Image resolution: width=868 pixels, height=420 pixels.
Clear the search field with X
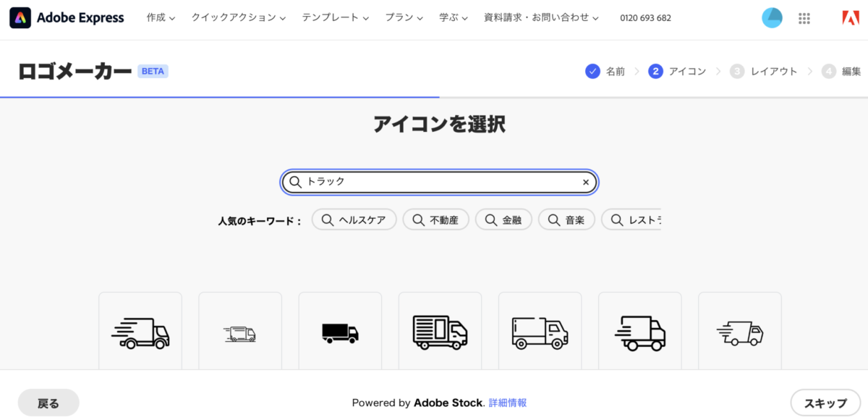click(586, 182)
